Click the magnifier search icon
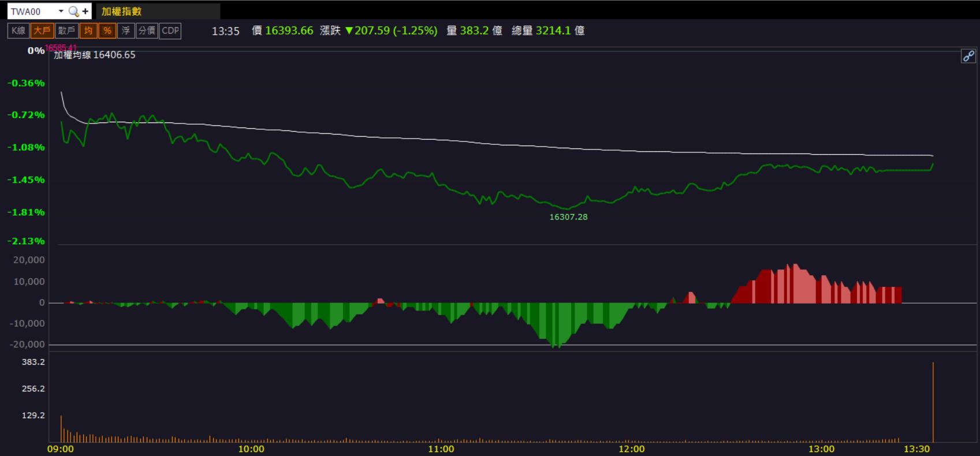This screenshot has width=980, height=456. click(x=73, y=11)
